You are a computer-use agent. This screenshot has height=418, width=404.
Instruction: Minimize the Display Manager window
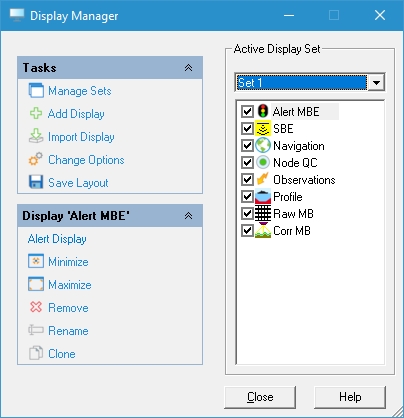coord(289,15)
